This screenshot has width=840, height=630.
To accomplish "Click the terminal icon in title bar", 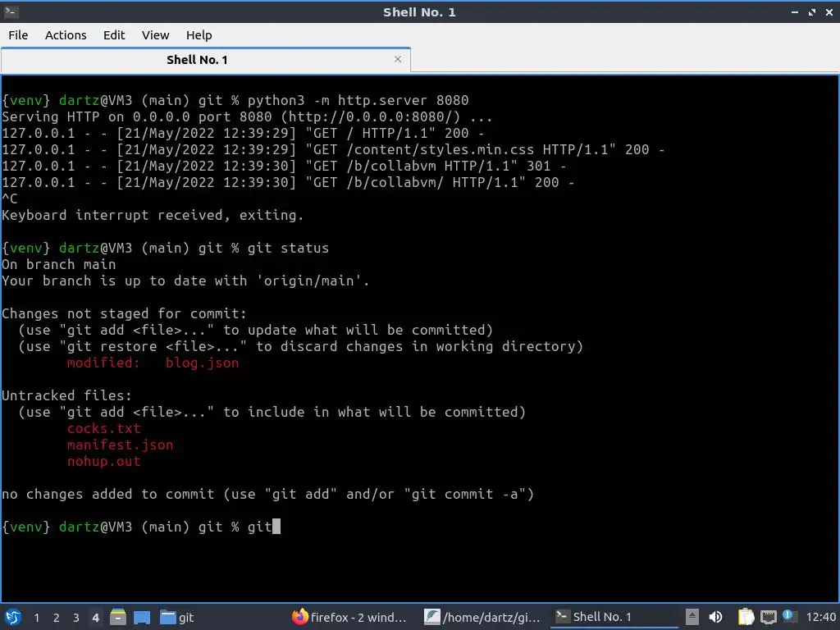I will [11, 11].
